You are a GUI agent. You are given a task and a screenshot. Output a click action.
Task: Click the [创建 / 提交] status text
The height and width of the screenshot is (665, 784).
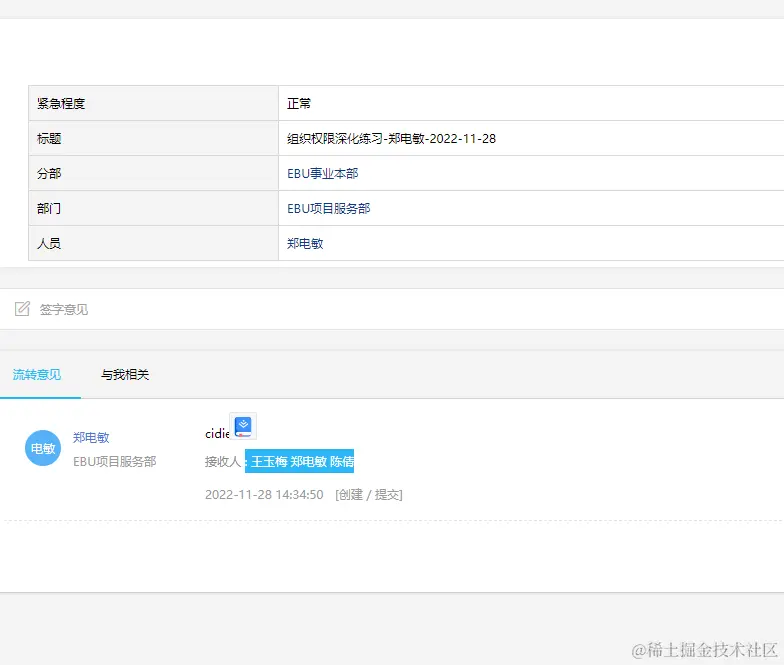(x=369, y=494)
